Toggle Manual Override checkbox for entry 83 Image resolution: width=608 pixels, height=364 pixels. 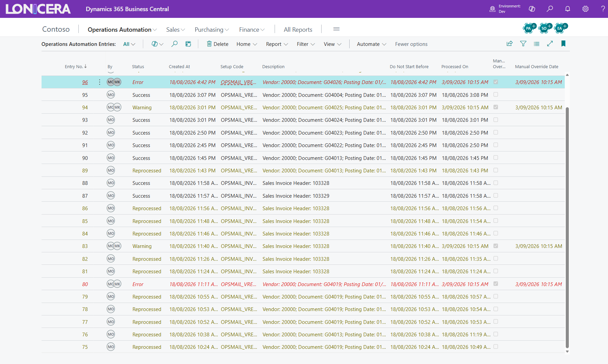(496, 246)
